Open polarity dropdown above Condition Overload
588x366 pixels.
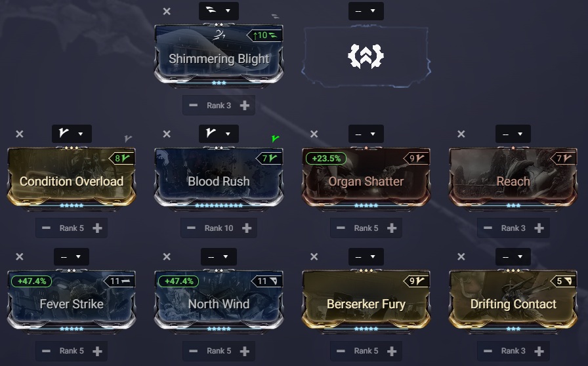coord(72,134)
